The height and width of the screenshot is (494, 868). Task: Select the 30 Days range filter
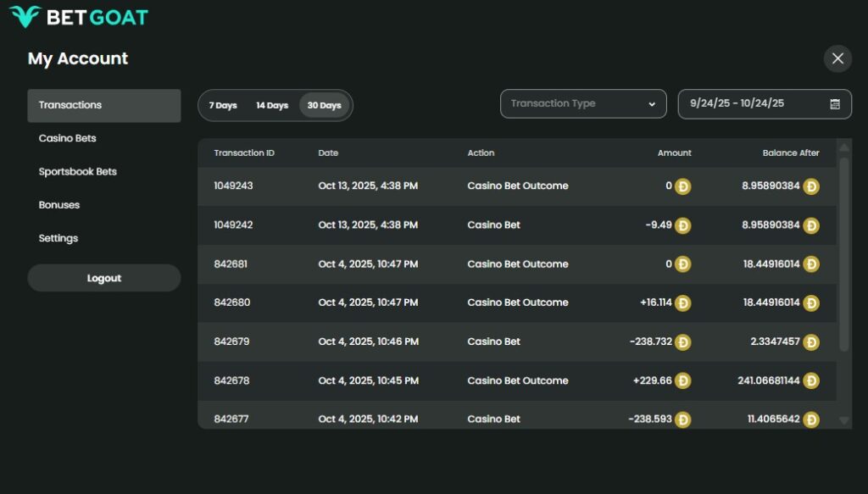tap(325, 106)
